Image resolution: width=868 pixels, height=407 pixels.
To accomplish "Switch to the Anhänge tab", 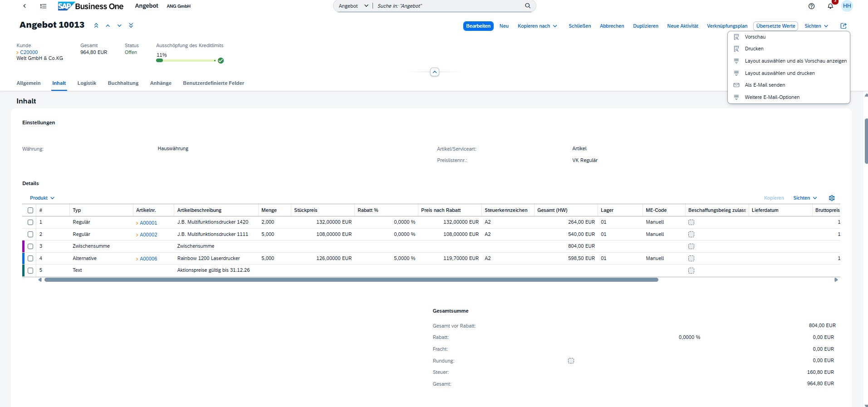I will [x=161, y=83].
